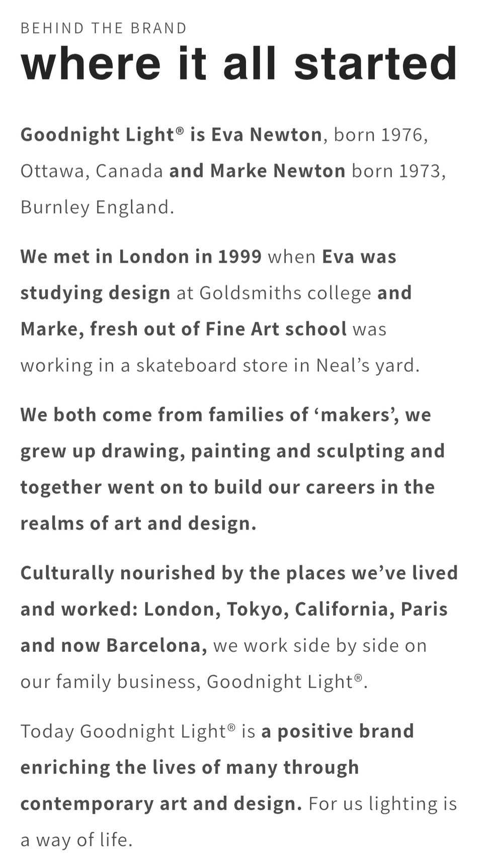This screenshot has height=868, width=483.
Task: Click 'Today Goodnight Light®' in the last paragraph
Action: click(x=128, y=731)
